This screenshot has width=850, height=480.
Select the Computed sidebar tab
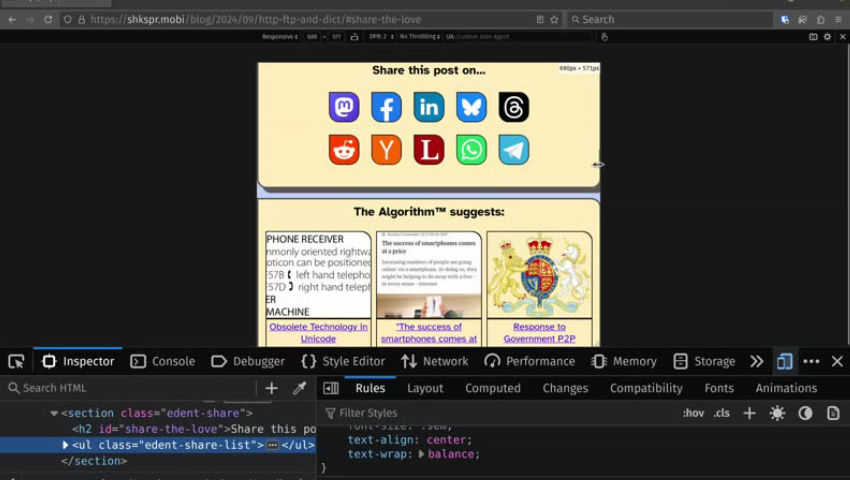493,388
